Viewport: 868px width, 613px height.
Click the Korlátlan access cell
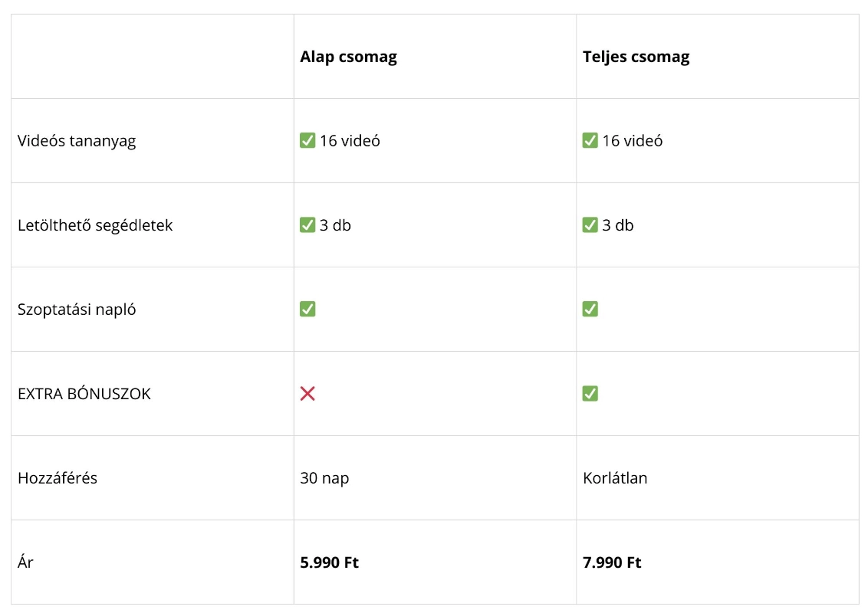click(x=615, y=478)
